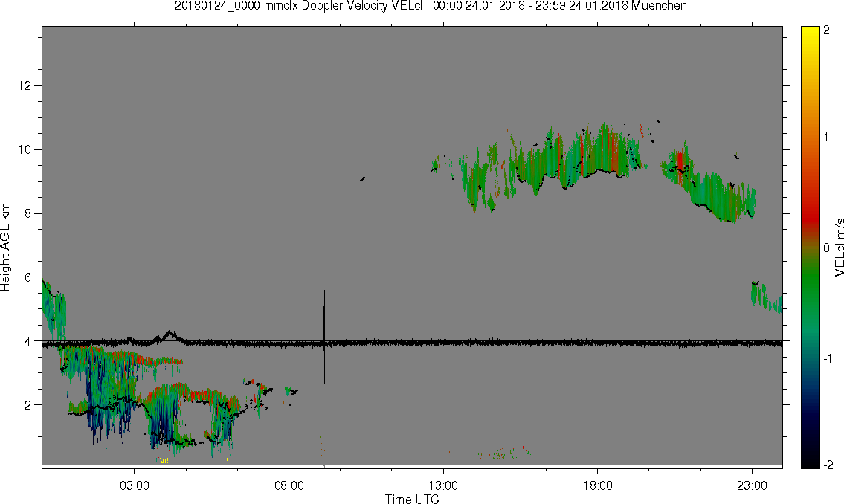Screen dimensions: 844x504
Task: Click the colorbar label '0'
Action: coord(826,248)
